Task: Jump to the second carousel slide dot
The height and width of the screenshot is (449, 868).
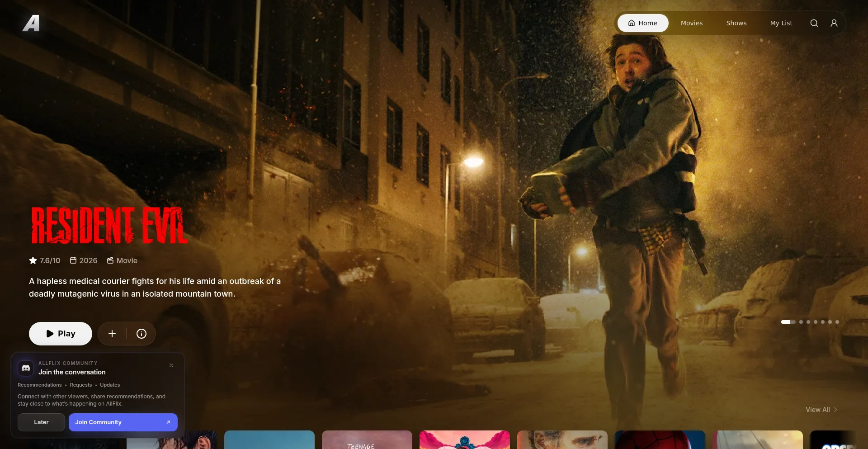Action: 801,322
